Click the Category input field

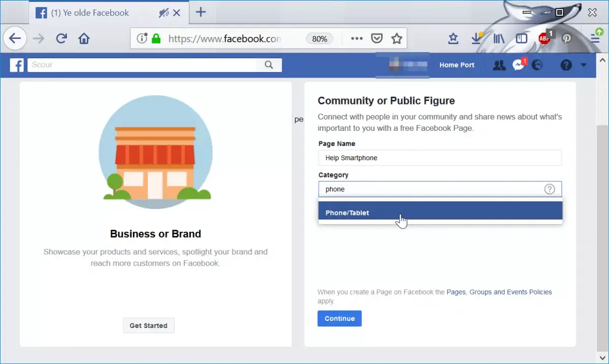[x=440, y=189]
